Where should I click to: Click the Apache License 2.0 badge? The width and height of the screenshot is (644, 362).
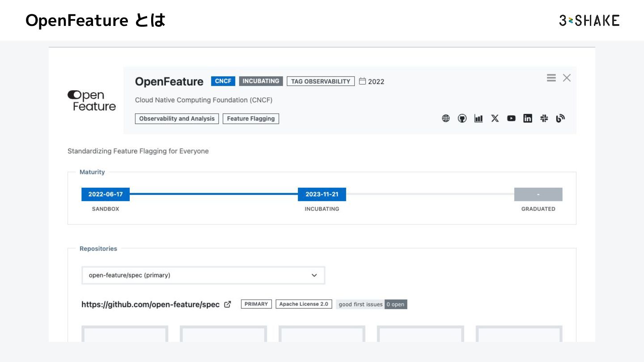pyautogui.click(x=304, y=304)
